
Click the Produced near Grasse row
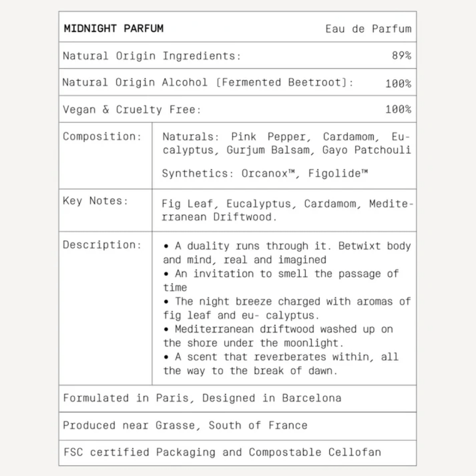click(x=185, y=425)
